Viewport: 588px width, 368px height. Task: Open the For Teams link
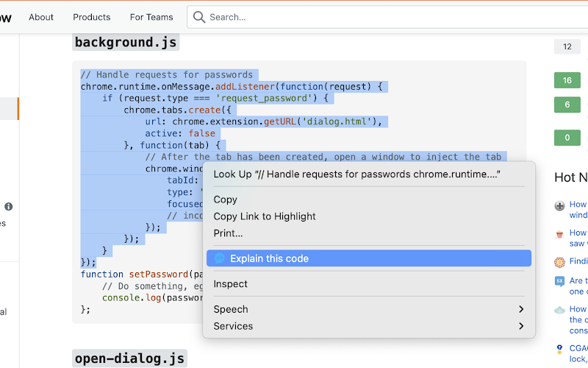[151, 17]
